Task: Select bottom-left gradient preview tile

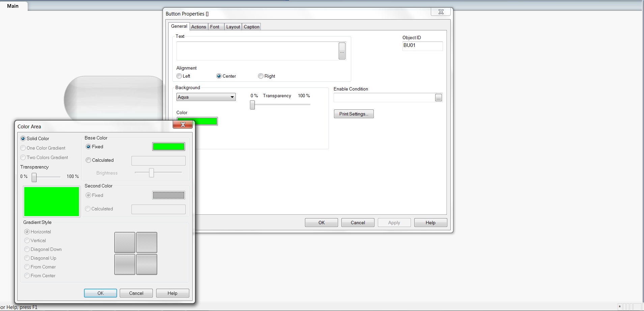Action: tap(125, 264)
